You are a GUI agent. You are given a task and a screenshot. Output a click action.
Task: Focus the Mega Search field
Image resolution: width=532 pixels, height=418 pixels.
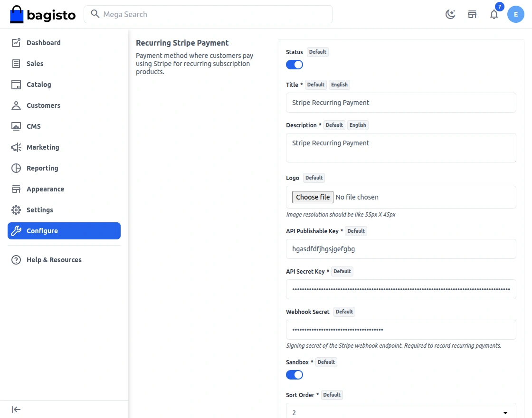209,14
